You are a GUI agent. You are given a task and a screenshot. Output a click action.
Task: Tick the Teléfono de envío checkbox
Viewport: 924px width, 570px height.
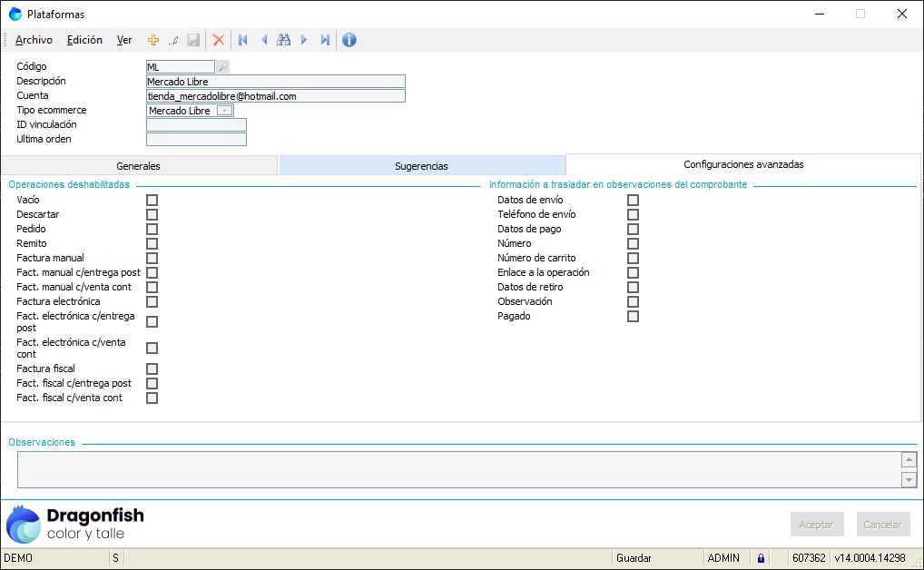point(633,214)
